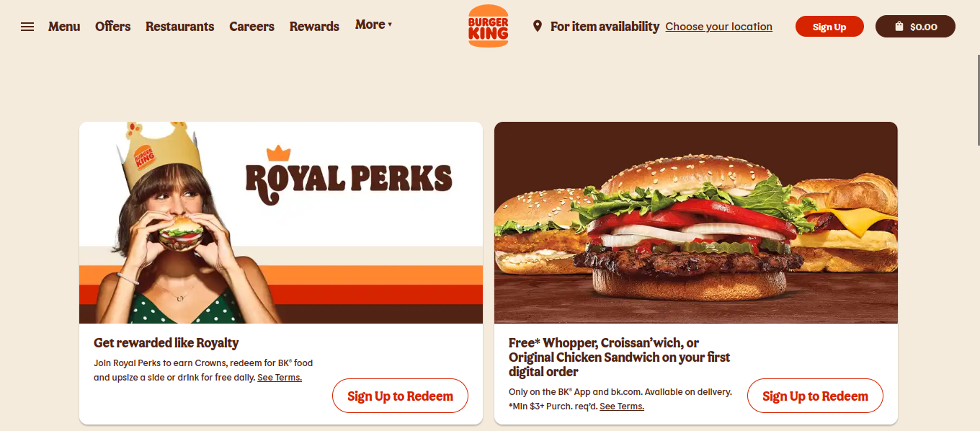Screen dimensions: 980x431
Task: Go to the Offers page
Action: click(x=113, y=27)
